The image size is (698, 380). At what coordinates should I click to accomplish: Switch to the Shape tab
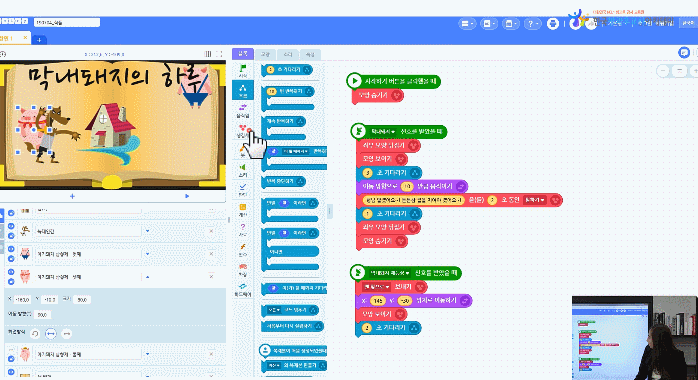click(265, 54)
